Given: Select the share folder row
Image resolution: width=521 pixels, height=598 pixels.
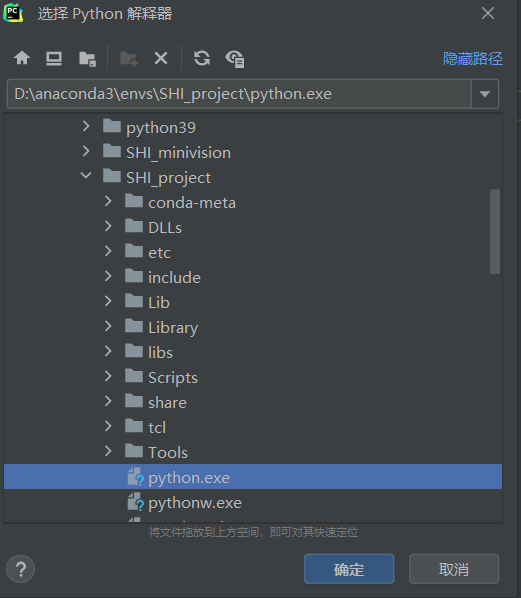Looking at the screenshot, I should click(253, 402).
